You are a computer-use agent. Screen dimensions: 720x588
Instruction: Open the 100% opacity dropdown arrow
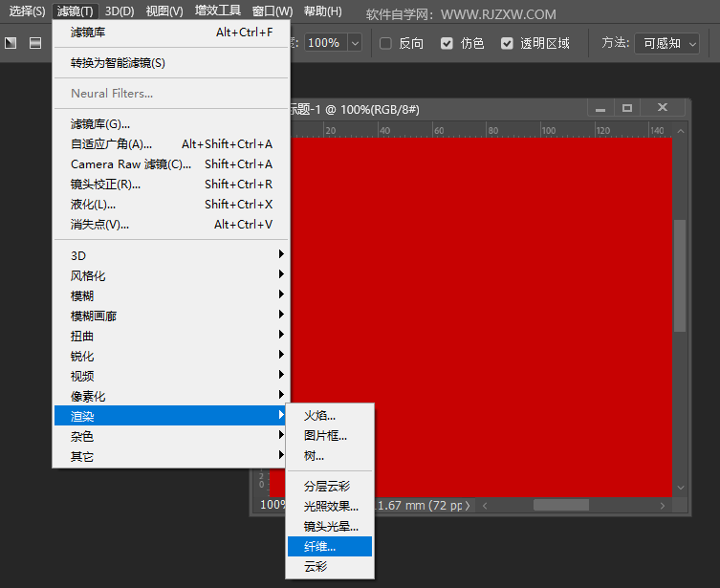click(x=355, y=44)
